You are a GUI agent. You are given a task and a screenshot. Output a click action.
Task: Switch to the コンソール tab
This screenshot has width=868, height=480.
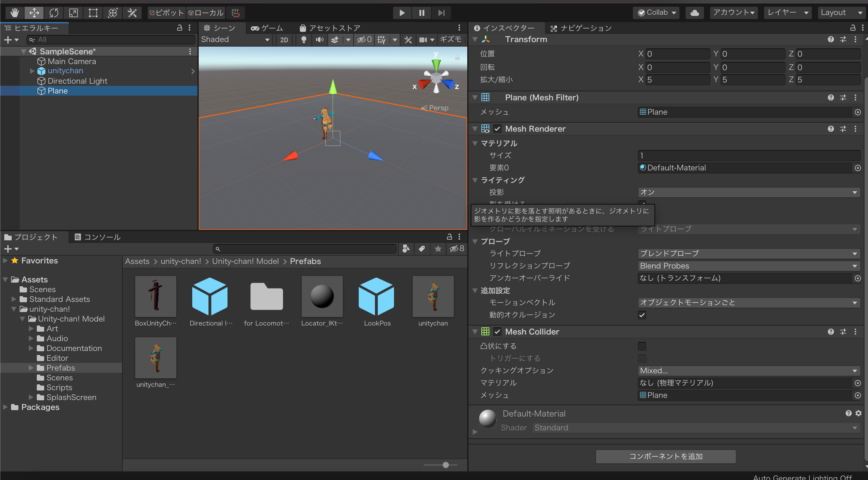[x=98, y=237]
